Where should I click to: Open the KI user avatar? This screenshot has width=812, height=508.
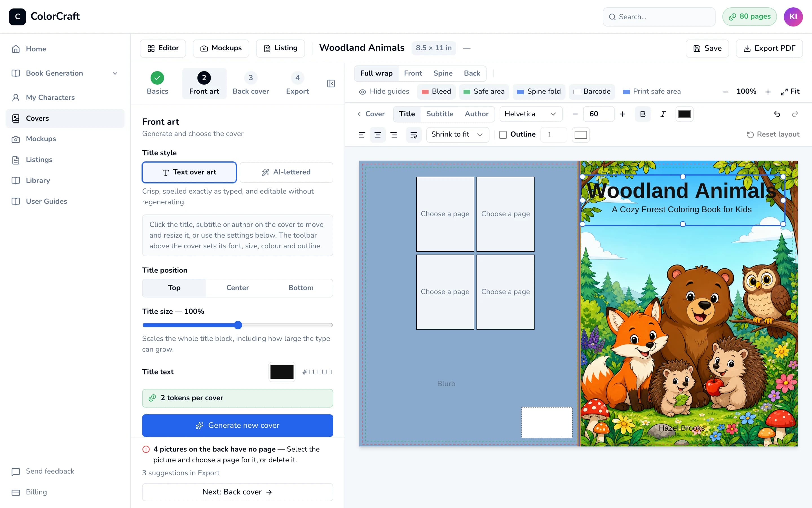tap(793, 17)
